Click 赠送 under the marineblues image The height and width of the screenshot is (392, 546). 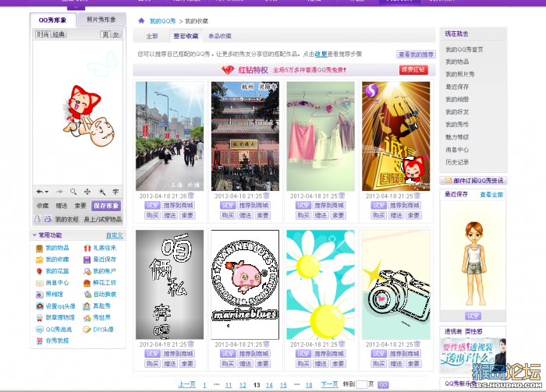point(246,363)
